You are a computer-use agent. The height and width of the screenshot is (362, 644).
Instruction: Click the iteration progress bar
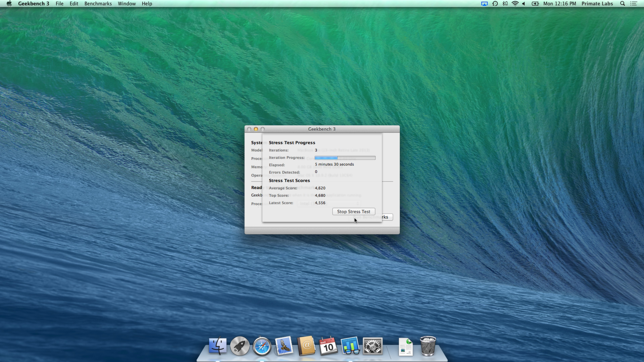point(344,158)
